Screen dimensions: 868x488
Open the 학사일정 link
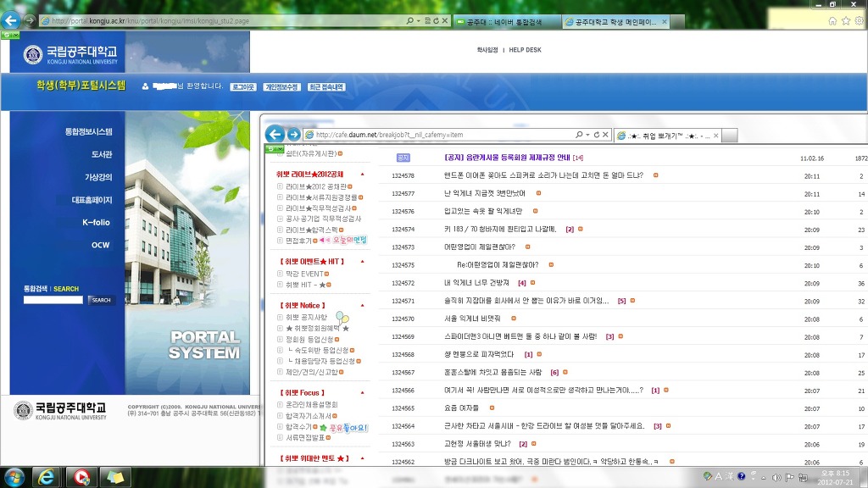coord(487,50)
